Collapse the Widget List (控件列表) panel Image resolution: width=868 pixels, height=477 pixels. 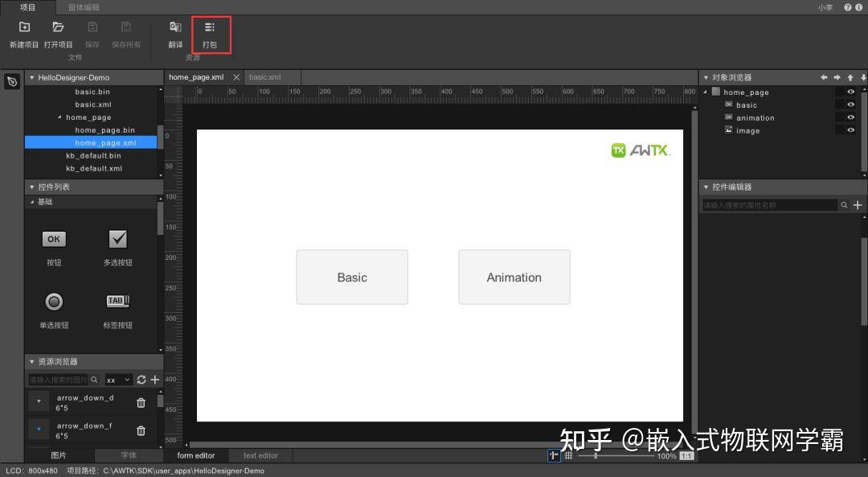tap(31, 187)
